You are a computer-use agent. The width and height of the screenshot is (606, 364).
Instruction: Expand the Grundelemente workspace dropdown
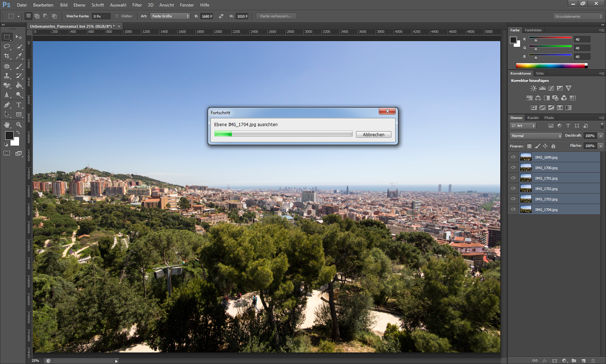(x=578, y=17)
